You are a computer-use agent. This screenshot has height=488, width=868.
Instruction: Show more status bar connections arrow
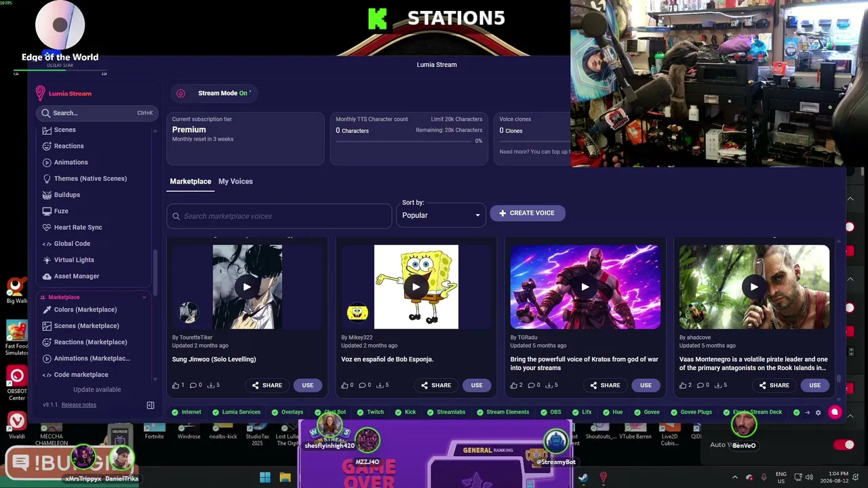pos(807,412)
